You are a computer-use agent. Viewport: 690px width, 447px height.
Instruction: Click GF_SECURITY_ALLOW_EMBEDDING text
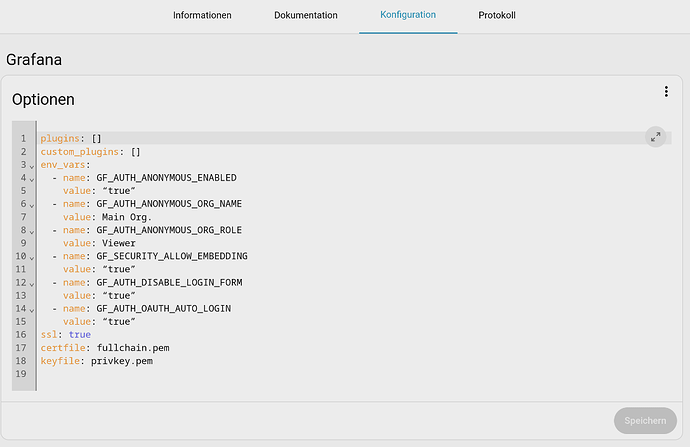click(172, 256)
